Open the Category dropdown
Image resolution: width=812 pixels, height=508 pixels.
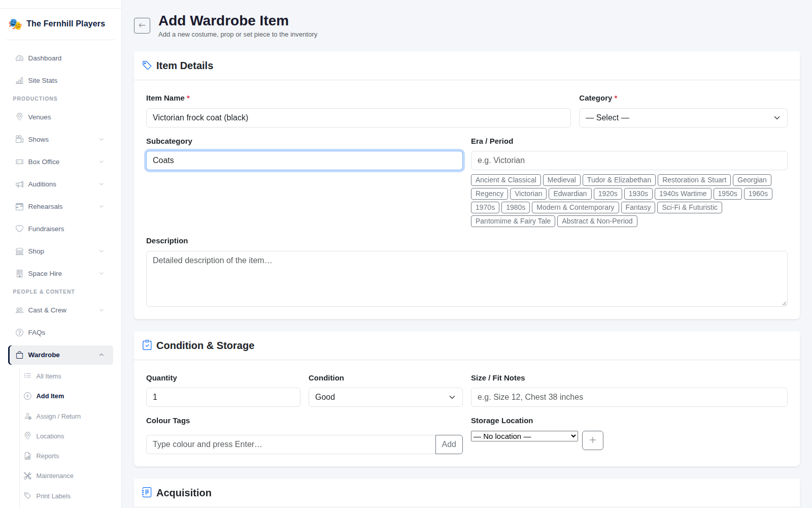pyautogui.click(x=683, y=118)
